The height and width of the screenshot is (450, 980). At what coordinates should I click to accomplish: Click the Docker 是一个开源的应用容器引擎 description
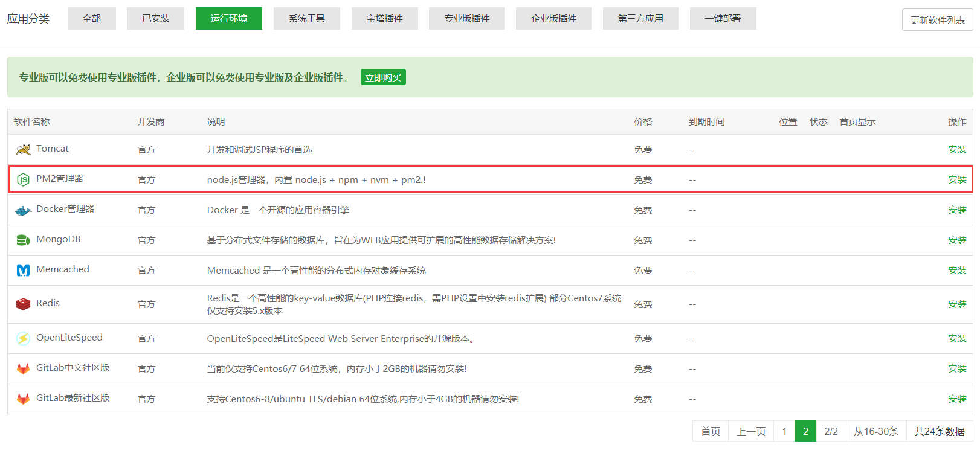(x=278, y=210)
